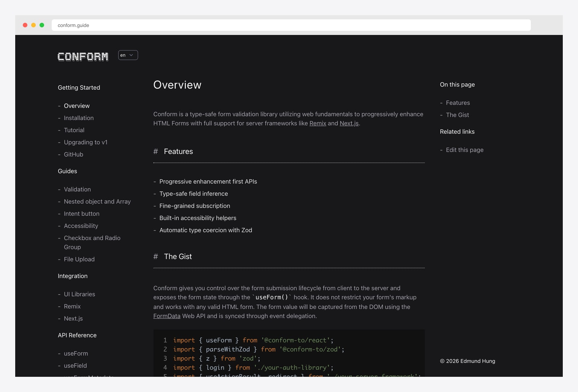The width and height of the screenshot is (578, 392).
Task: Open the Tutorial page
Action: (74, 130)
